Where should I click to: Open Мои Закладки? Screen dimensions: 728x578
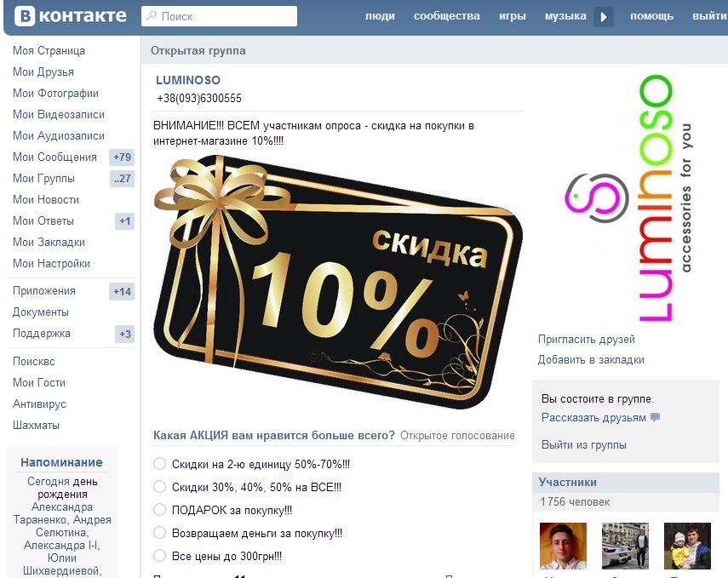(x=49, y=243)
